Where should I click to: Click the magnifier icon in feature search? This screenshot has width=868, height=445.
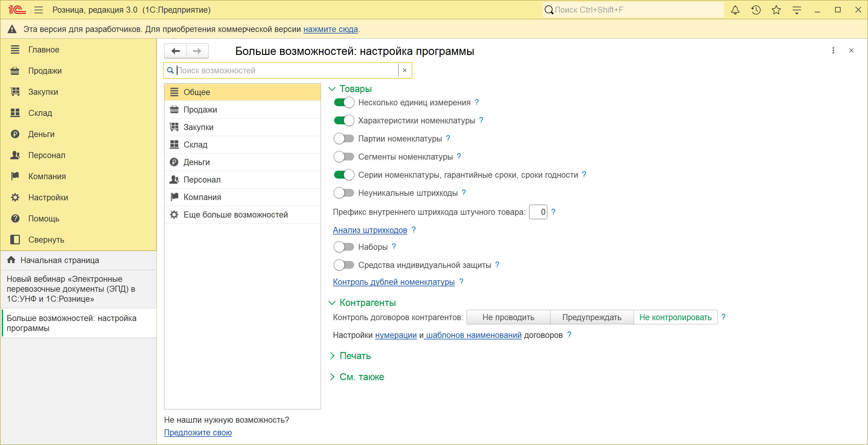[x=170, y=71]
